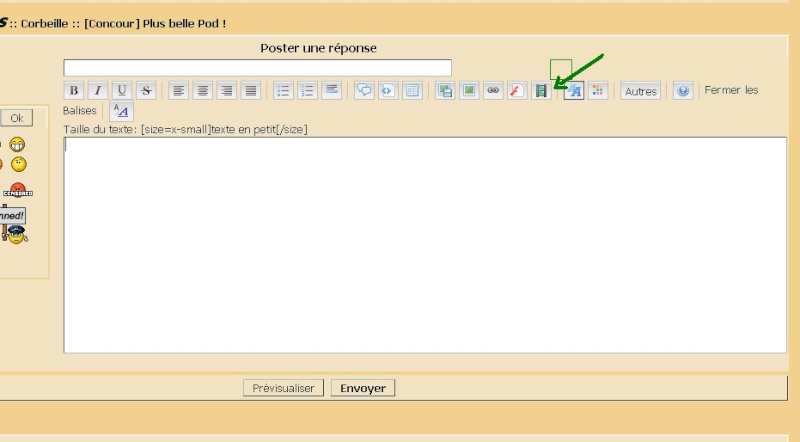Open the help icon in the toolbar
Image resolution: width=800 pixels, height=442 pixels.
(683, 91)
